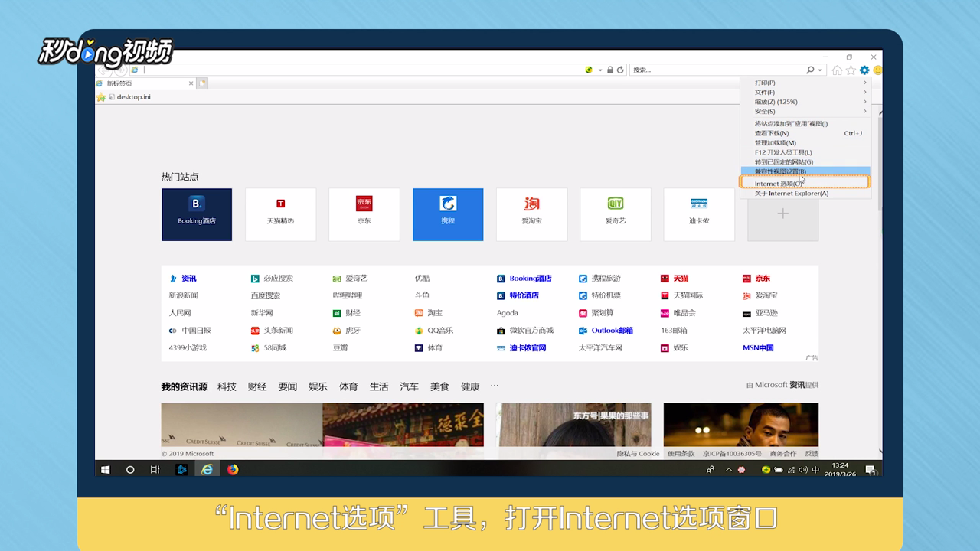Click the Home icon in IE toolbar
This screenshot has width=980, height=551.
pos(837,70)
